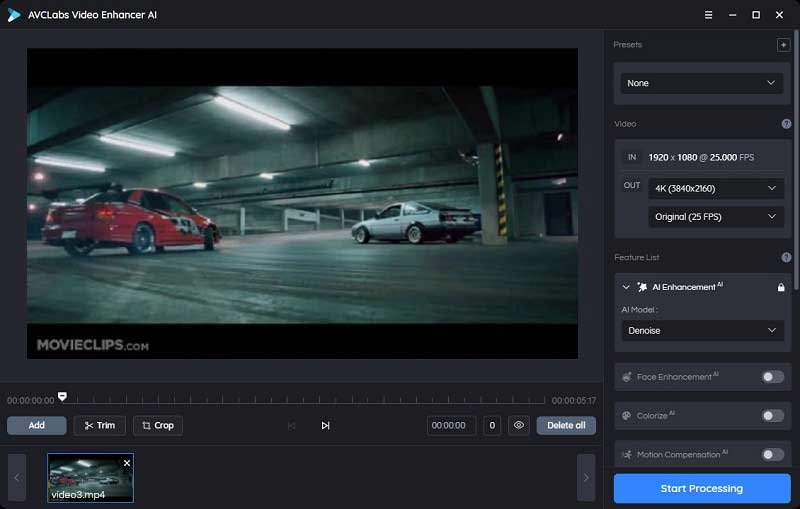Open the Presets None dropdown
This screenshot has width=800, height=509.
click(702, 83)
